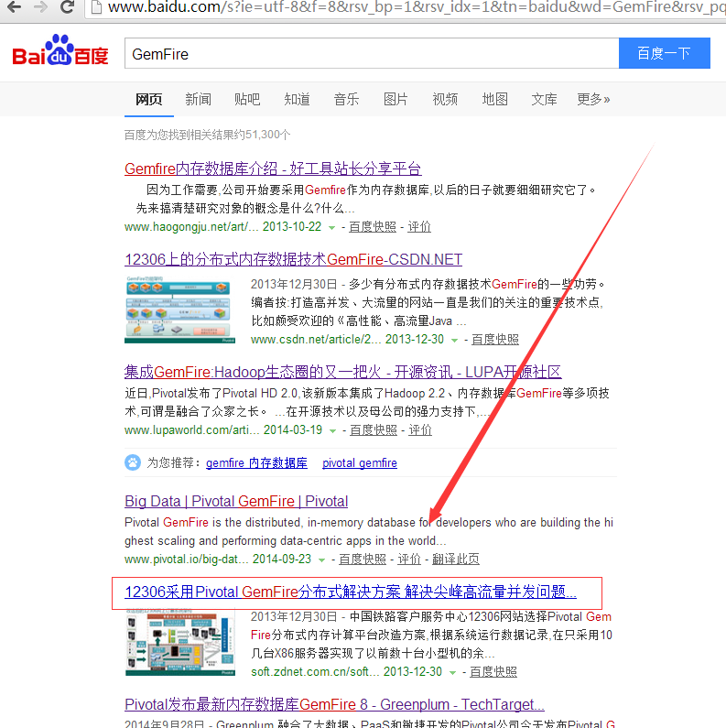Image resolution: width=726 pixels, height=728 pixels.
Task: Open 百度快照 for csdn.net result
Action: point(494,340)
